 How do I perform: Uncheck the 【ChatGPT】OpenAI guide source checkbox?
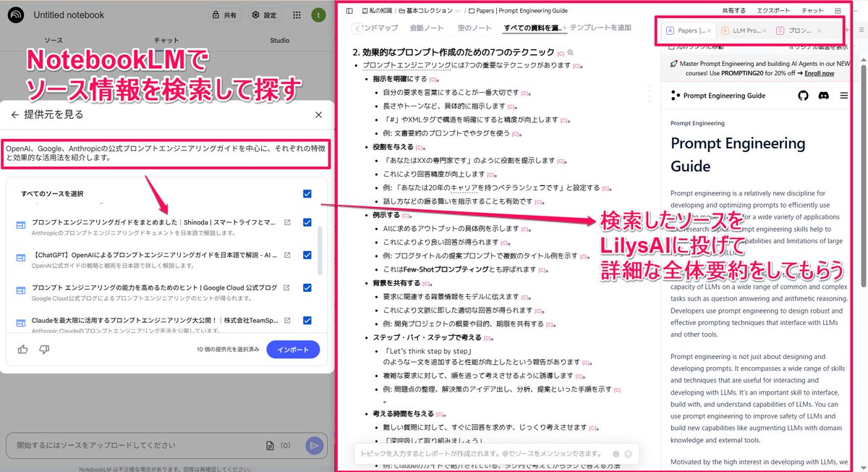click(x=307, y=255)
